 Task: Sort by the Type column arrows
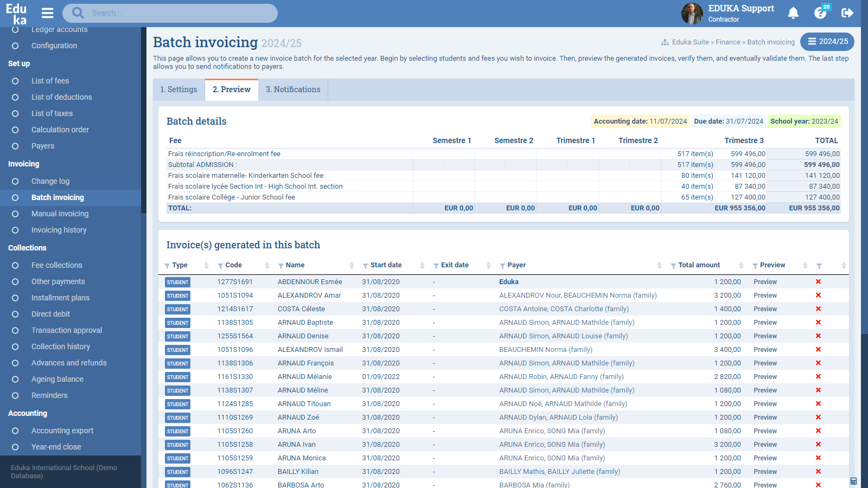point(206,265)
